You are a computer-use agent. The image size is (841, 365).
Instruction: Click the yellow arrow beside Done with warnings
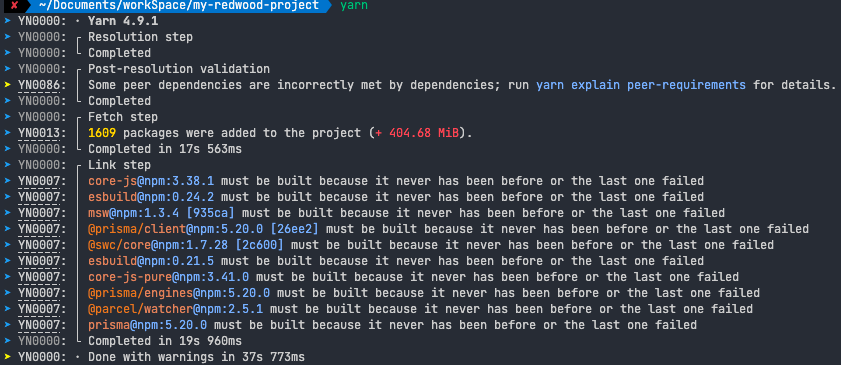pyautogui.click(x=7, y=356)
